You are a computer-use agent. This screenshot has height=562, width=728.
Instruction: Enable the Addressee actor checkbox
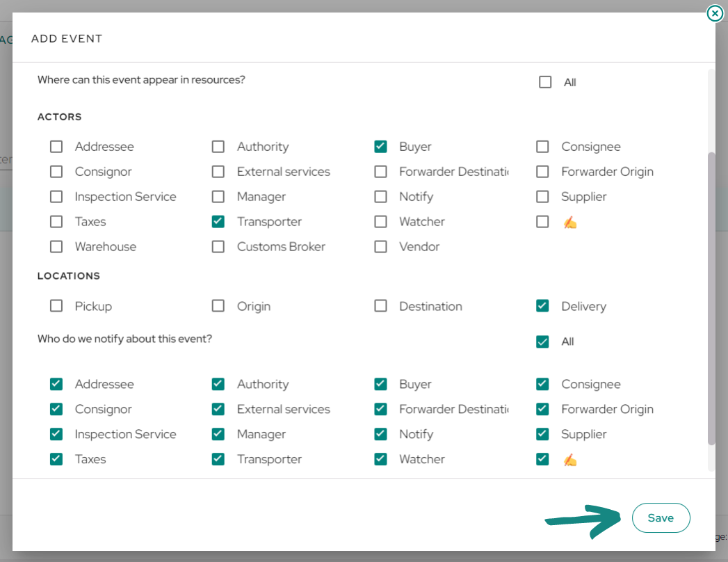[56, 147]
